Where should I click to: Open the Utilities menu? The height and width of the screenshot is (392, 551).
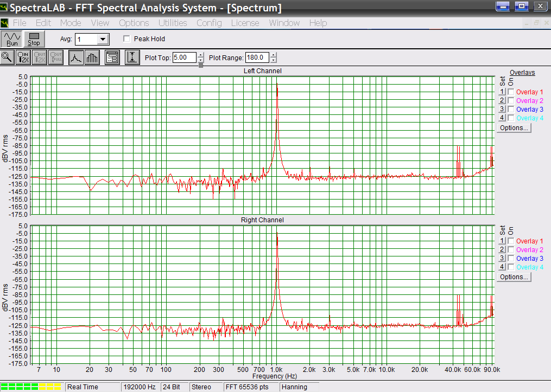pyautogui.click(x=172, y=23)
